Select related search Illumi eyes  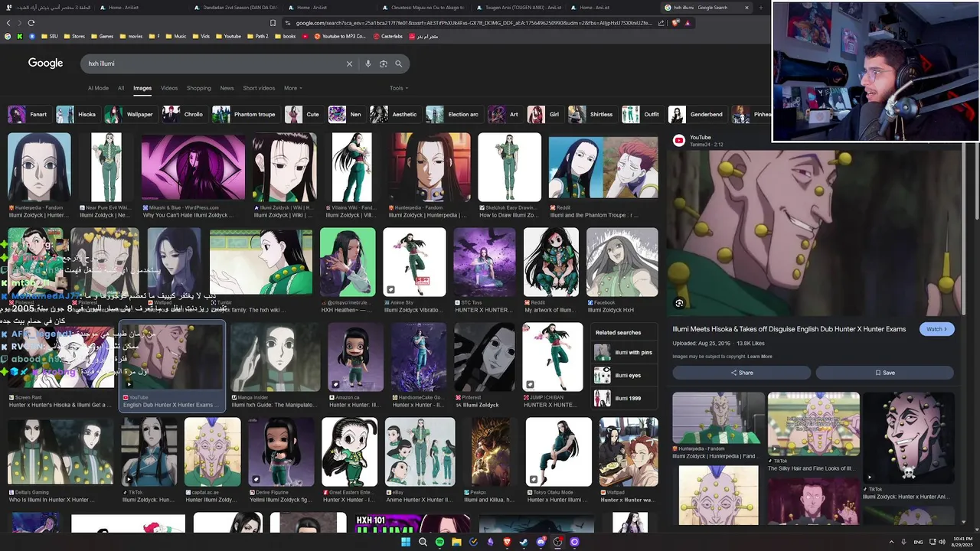pos(624,376)
